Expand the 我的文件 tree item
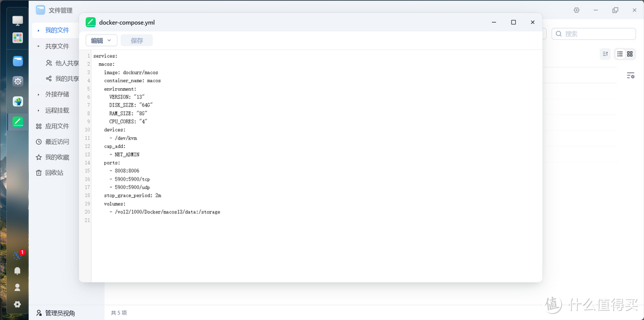Viewport: 644px width, 320px height. (x=38, y=30)
